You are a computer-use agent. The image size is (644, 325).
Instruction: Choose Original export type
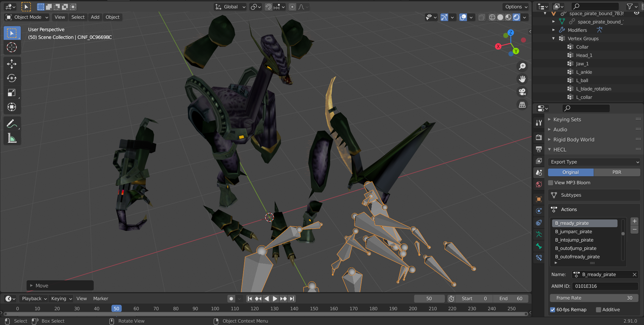pos(571,172)
